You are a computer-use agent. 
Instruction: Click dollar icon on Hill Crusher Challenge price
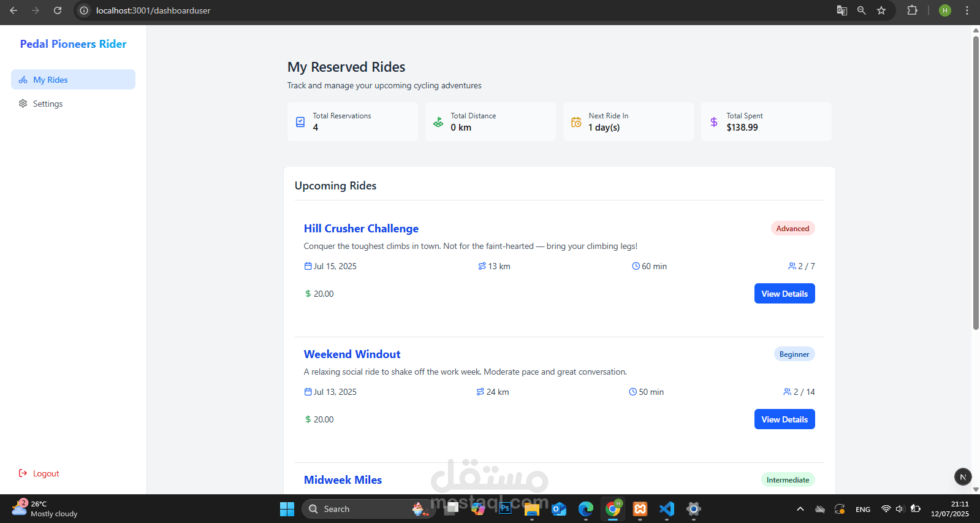tap(308, 294)
